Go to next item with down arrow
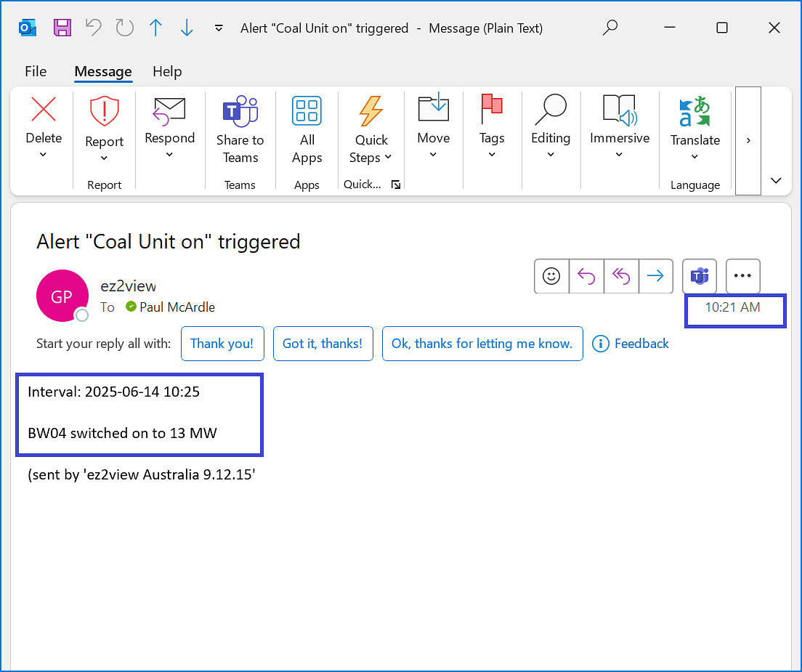802x672 pixels. 187,28
